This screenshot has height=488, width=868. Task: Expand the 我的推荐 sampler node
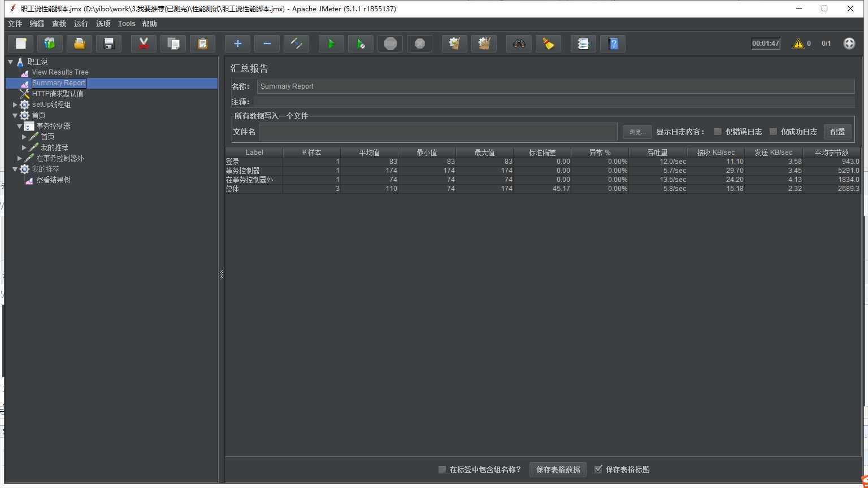pyautogui.click(x=24, y=147)
